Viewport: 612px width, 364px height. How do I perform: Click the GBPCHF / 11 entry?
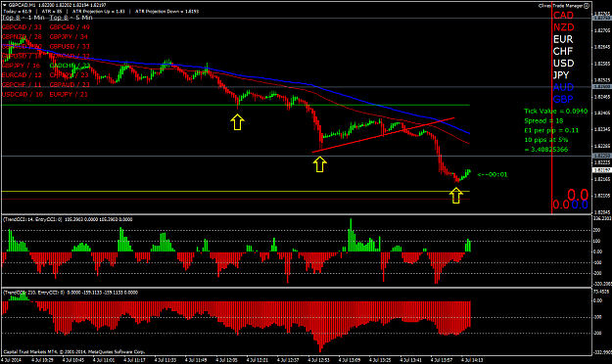(22, 85)
